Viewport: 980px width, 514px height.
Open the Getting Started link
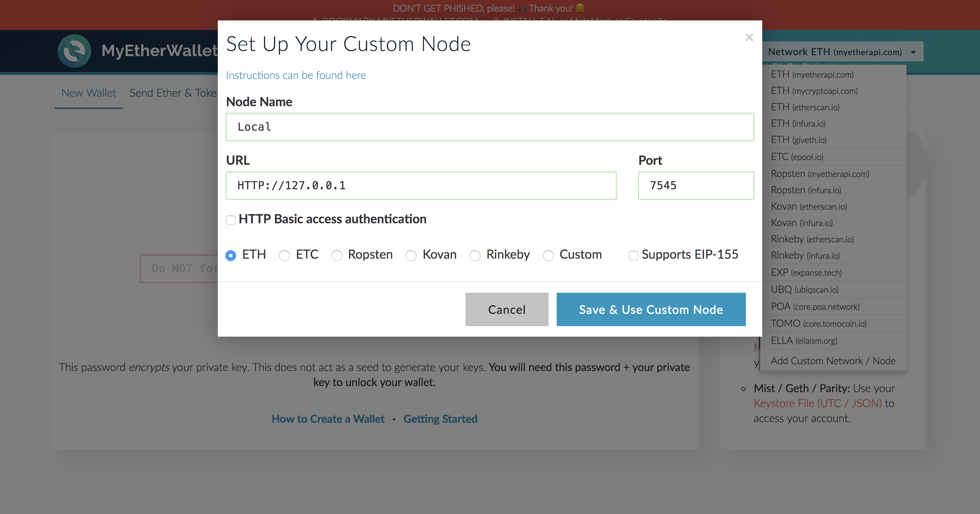(x=440, y=419)
